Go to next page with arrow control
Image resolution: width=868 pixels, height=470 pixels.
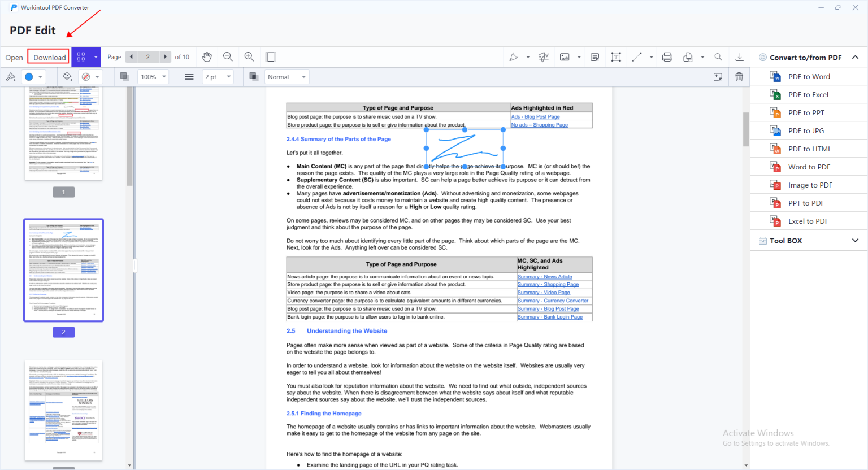point(164,56)
